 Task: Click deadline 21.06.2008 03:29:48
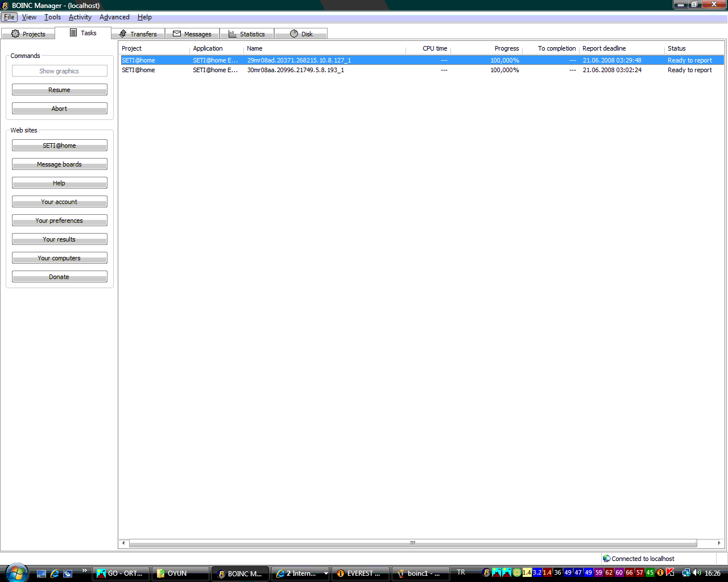pos(612,60)
